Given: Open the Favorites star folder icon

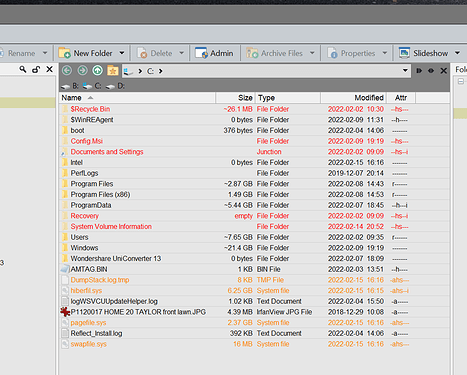Looking at the screenshot, I should (x=113, y=71).
